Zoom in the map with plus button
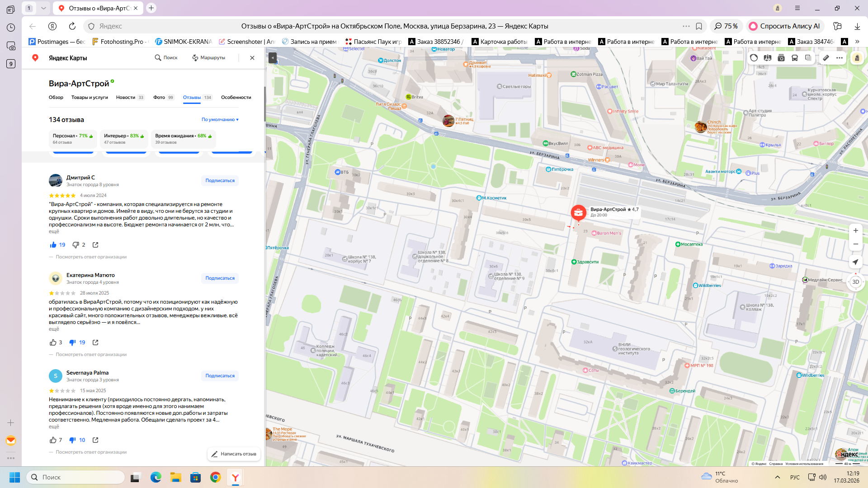868x488 pixels. [x=855, y=230]
